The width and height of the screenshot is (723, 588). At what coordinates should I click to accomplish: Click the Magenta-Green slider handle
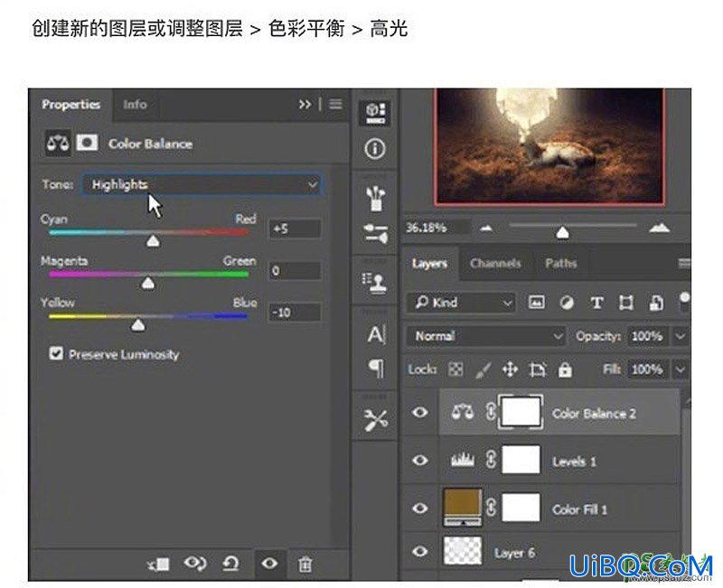(147, 283)
